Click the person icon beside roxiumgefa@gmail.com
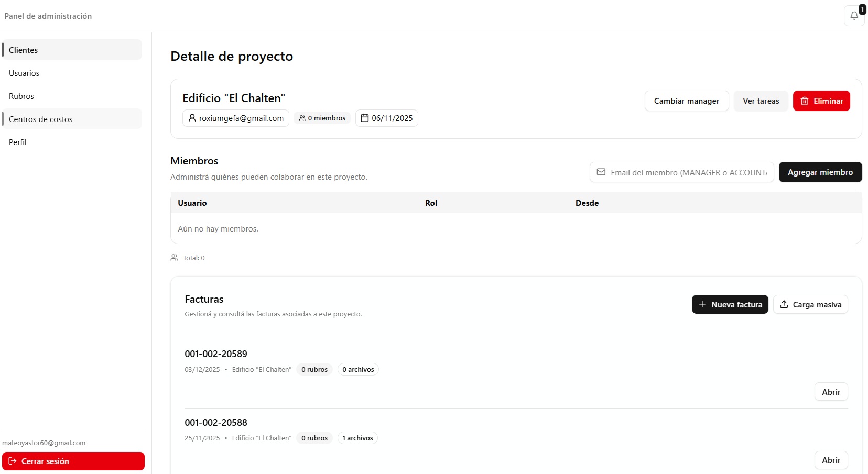Viewport: 868px width, 474px height. (x=191, y=118)
